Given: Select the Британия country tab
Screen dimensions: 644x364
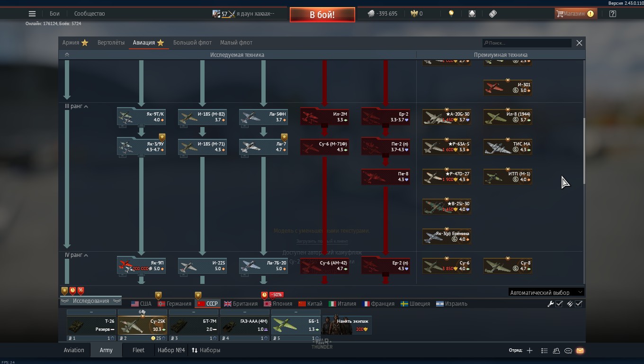Looking at the screenshot, I should [241, 304].
